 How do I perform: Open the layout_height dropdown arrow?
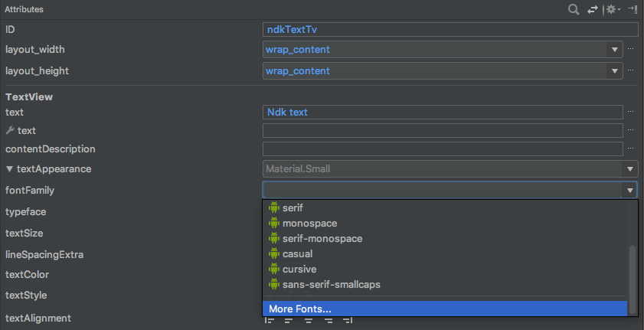pos(615,71)
